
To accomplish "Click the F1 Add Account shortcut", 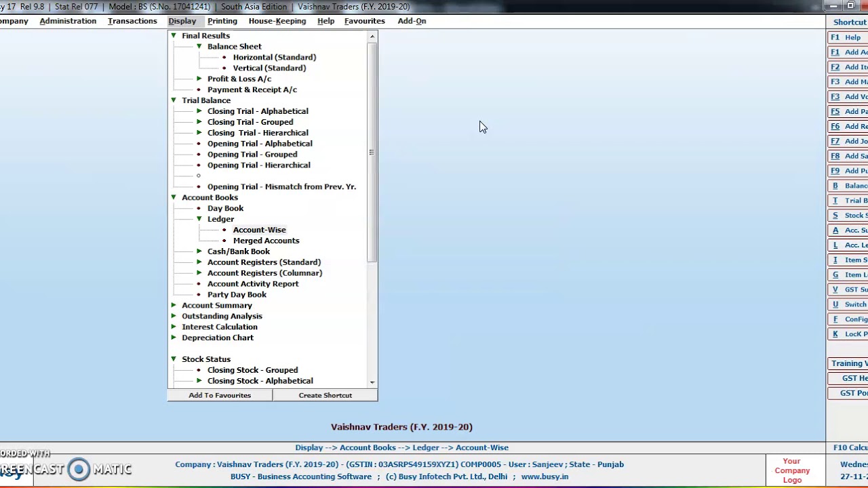I will (x=848, y=52).
